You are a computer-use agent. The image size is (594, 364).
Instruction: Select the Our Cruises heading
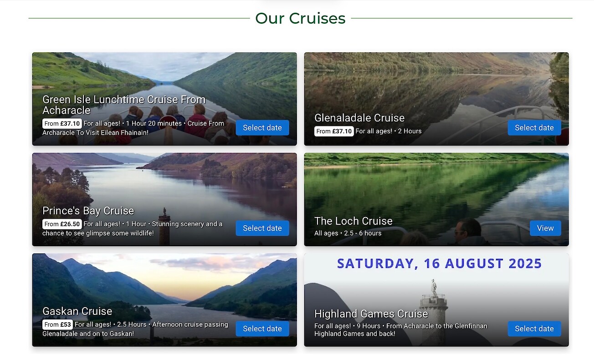click(x=300, y=18)
